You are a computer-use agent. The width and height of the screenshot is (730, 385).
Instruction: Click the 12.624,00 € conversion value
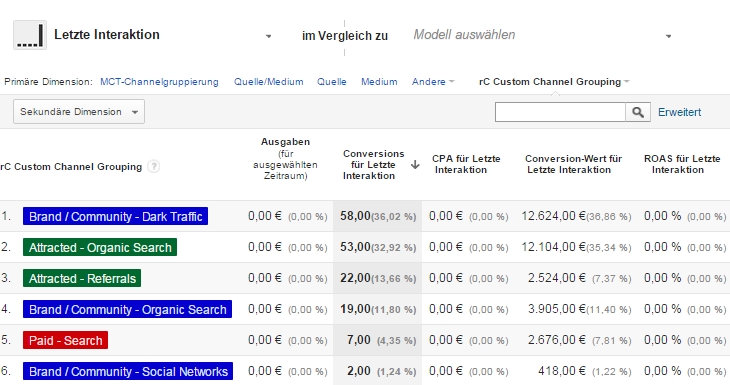554,216
